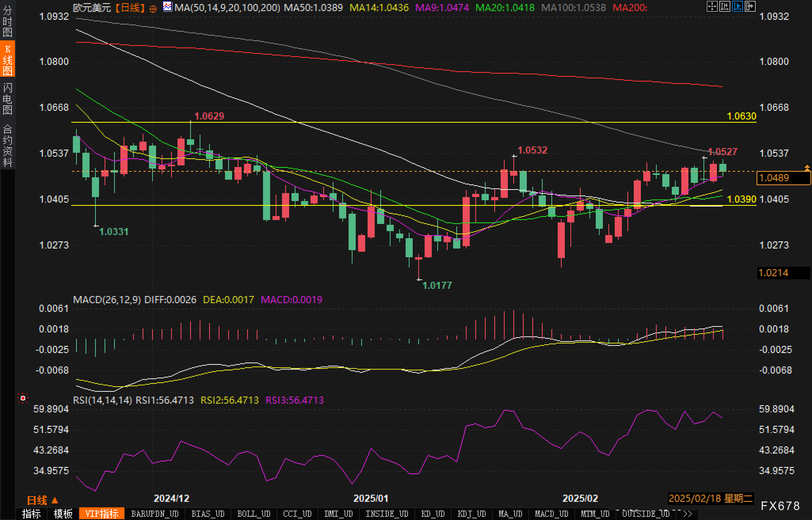812x520 pixels.
Task: Click the yellow 1.0630 resistance line label
Action: point(741,116)
